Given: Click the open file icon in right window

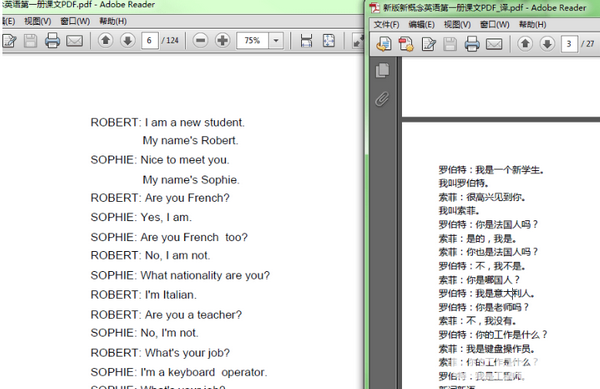Looking at the screenshot, I should (384, 44).
